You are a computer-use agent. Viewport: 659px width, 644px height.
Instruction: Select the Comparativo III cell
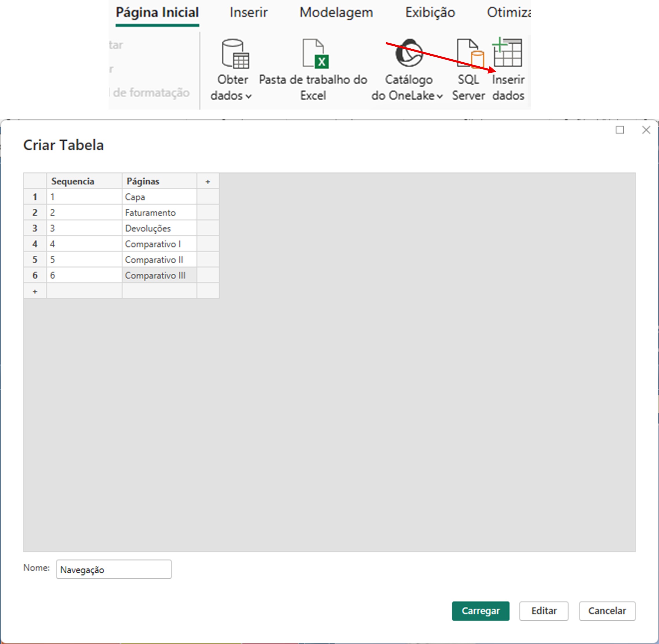point(159,275)
